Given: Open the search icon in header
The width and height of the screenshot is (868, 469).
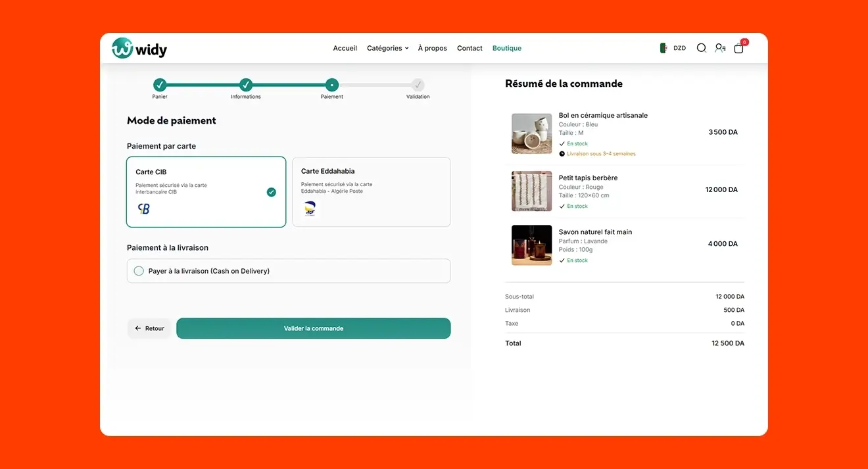Looking at the screenshot, I should pyautogui.click(x=702, y=48).
